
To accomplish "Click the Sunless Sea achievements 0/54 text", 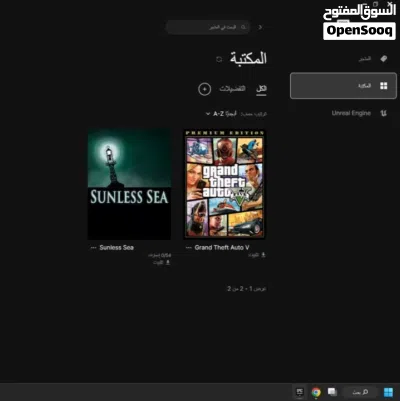I will tap(160, 255).
